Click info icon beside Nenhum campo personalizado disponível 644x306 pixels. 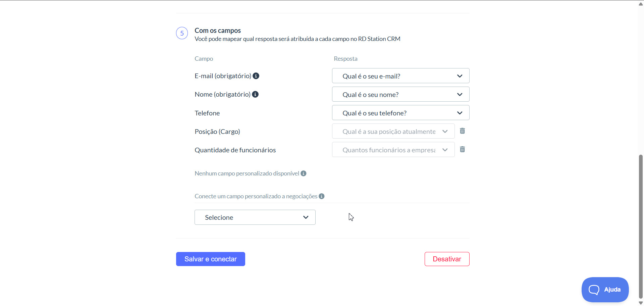point(304,173)
